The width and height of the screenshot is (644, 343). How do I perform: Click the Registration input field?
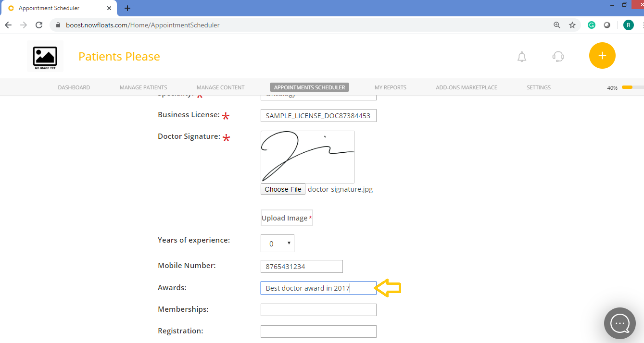pos(318,331)
